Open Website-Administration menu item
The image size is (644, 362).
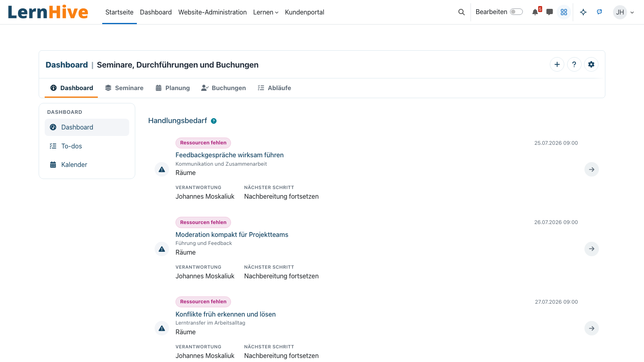click(213, 12)
